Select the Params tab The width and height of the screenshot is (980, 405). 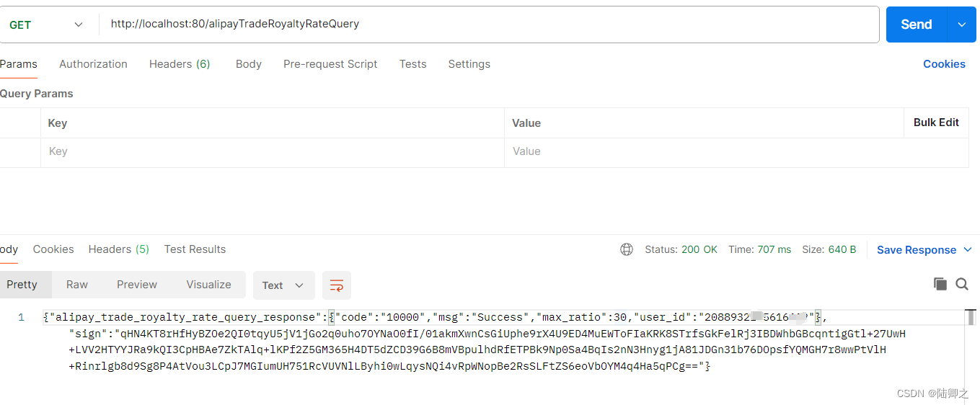coord(19,64)
